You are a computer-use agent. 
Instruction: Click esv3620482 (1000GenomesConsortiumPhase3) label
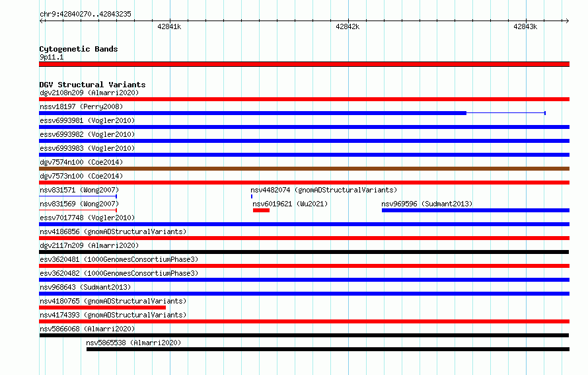click(x=119, y=273)
